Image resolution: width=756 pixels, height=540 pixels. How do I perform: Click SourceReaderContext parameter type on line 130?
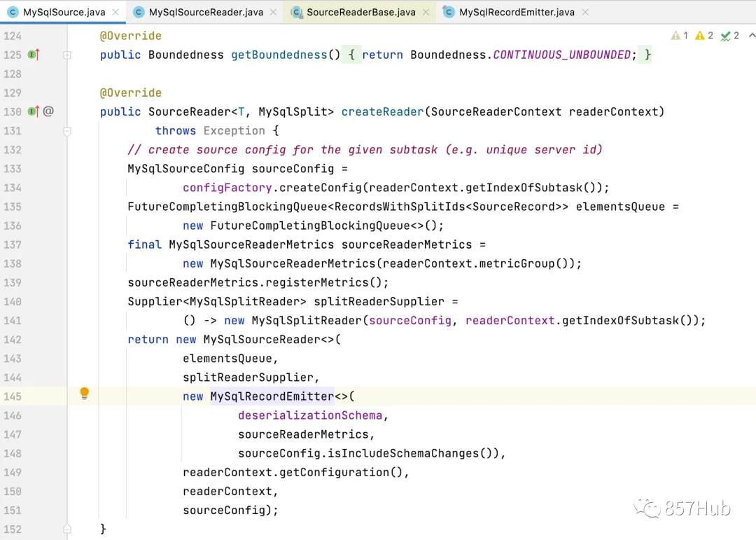[x=496, y=112]
